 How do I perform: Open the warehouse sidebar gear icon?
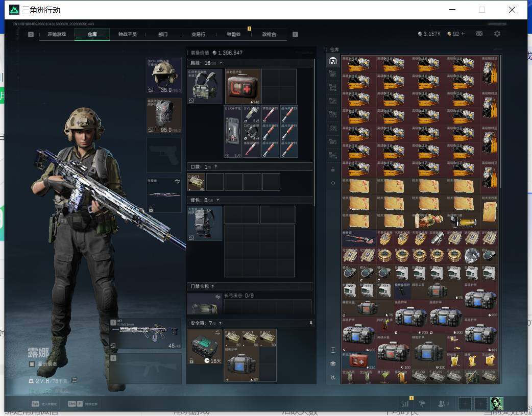pyautogui.click(x=333, y=183)
